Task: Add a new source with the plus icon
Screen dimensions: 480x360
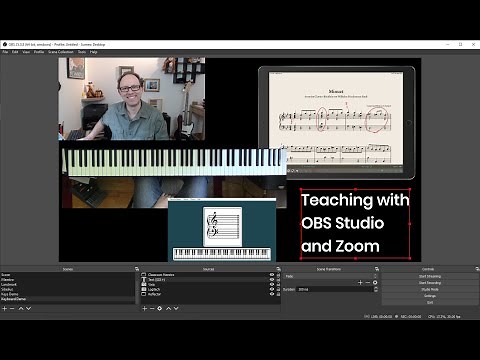Action: coord(145,308)
